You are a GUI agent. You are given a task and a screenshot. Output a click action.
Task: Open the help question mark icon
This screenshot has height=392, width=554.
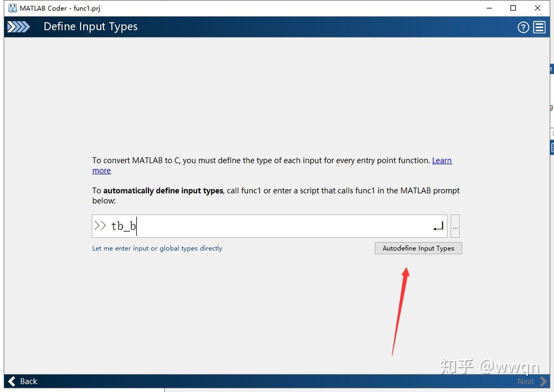pos(523,27)
